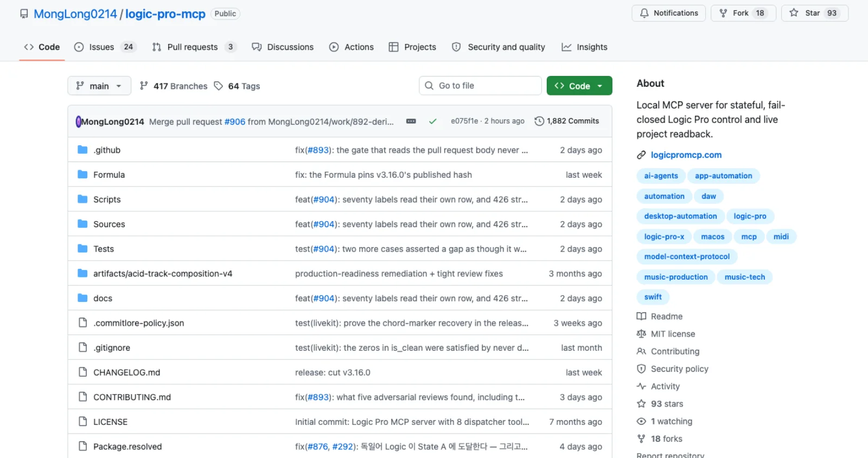
Task: View 417 Branches
Action: 174,86
